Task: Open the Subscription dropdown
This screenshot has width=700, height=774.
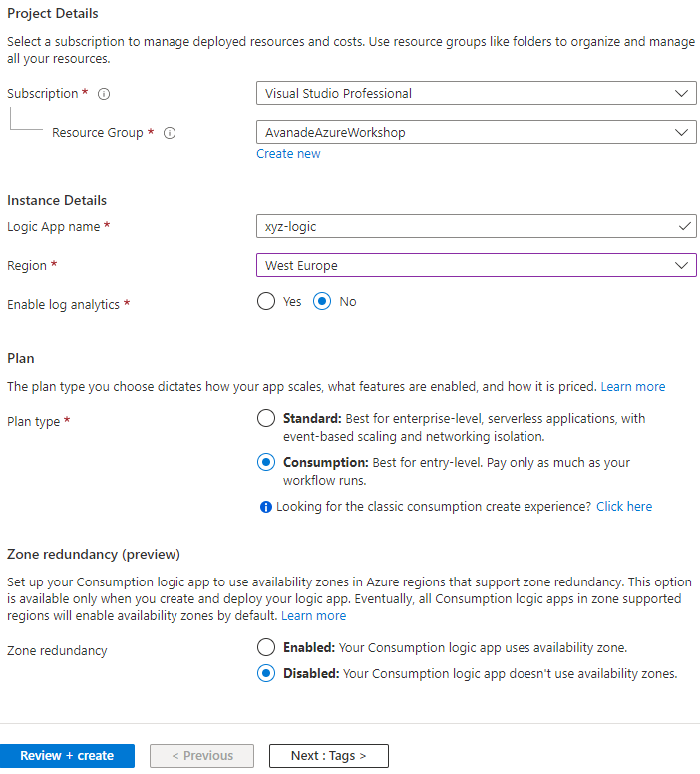Action: pos(476,94)
